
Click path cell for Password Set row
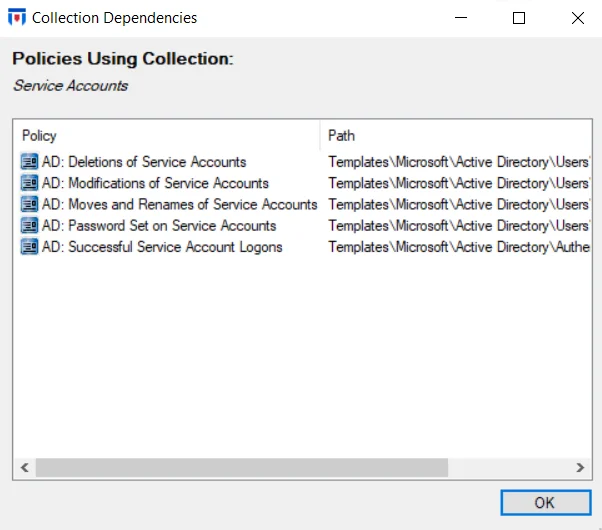point(459,225)
